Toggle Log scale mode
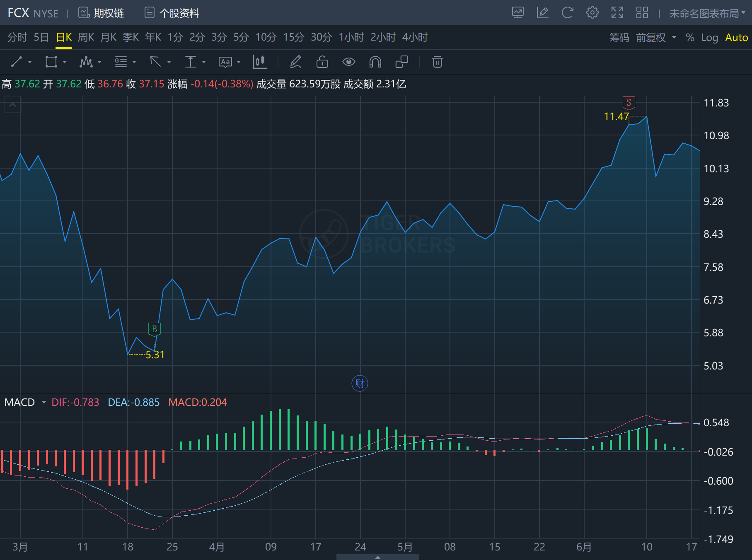 [x=709, y=38]
